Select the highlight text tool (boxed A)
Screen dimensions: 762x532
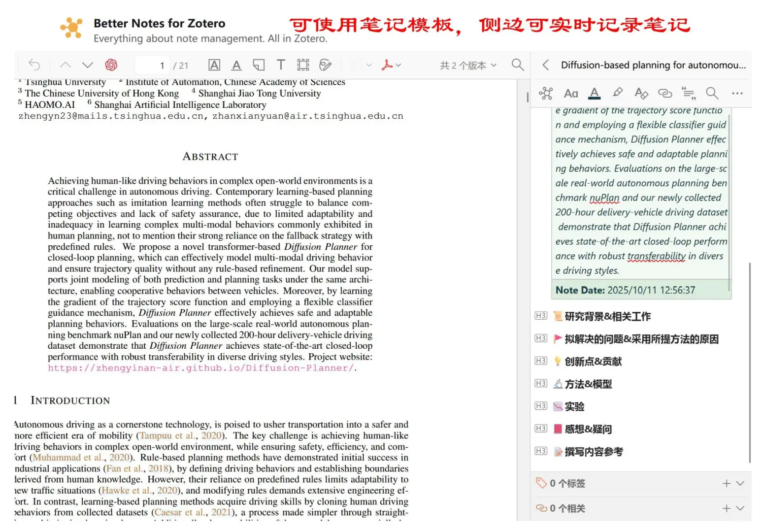click(214, 65)
